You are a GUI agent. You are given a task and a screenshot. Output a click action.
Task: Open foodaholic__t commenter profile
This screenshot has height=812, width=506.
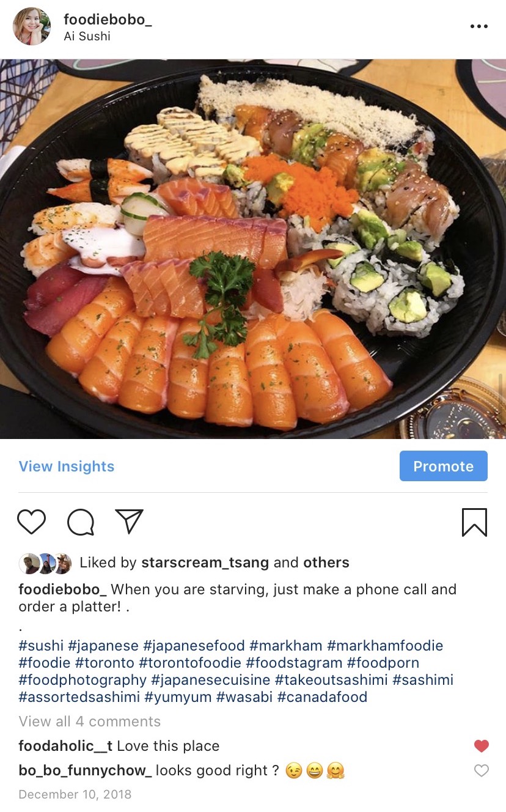click(65, 746)
